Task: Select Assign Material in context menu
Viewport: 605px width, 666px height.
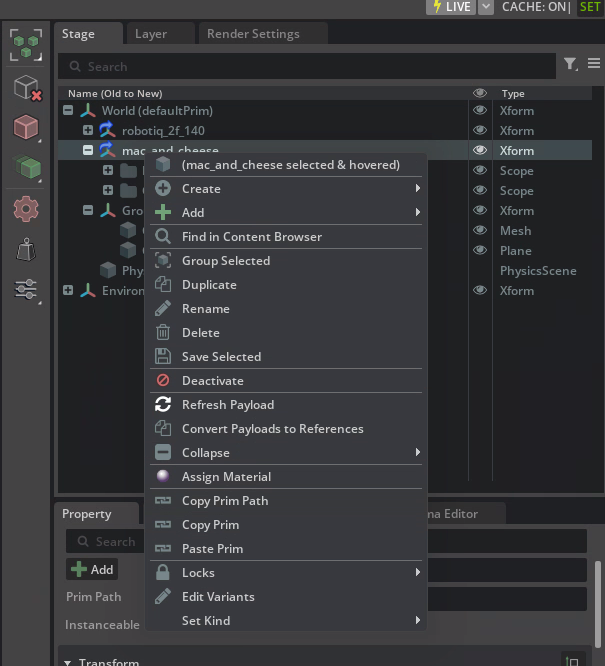Action: (226, 477)
